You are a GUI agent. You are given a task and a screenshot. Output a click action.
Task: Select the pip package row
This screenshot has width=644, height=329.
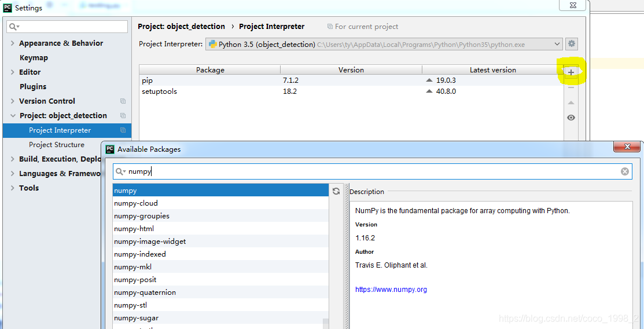351,81
